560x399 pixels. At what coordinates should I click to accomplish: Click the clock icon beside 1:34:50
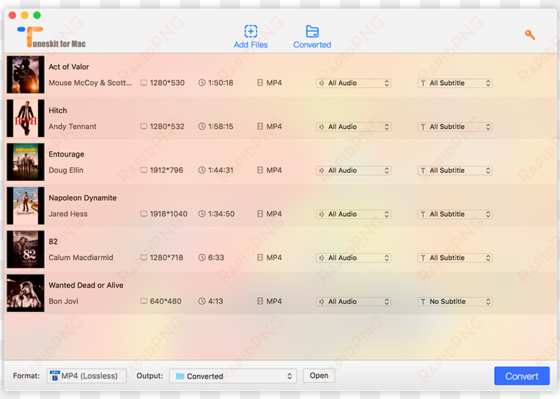tap(202, 214)
